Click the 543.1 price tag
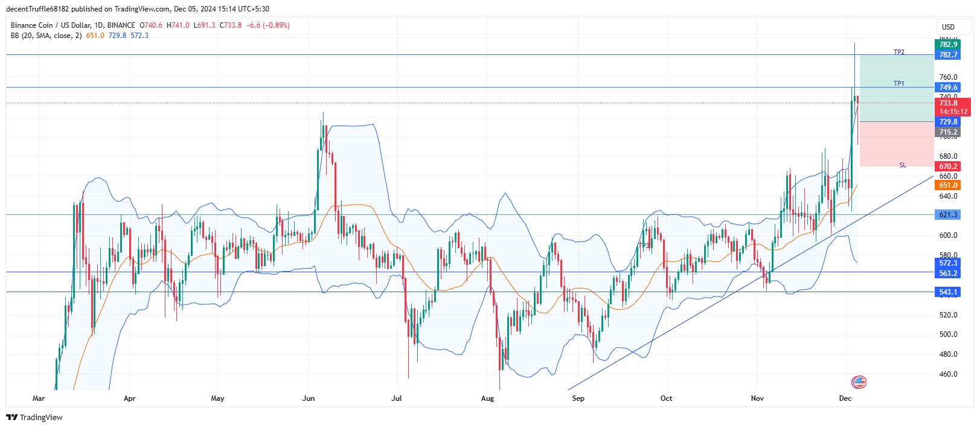This screenshot has width=980, height=428. click(948, 292)
